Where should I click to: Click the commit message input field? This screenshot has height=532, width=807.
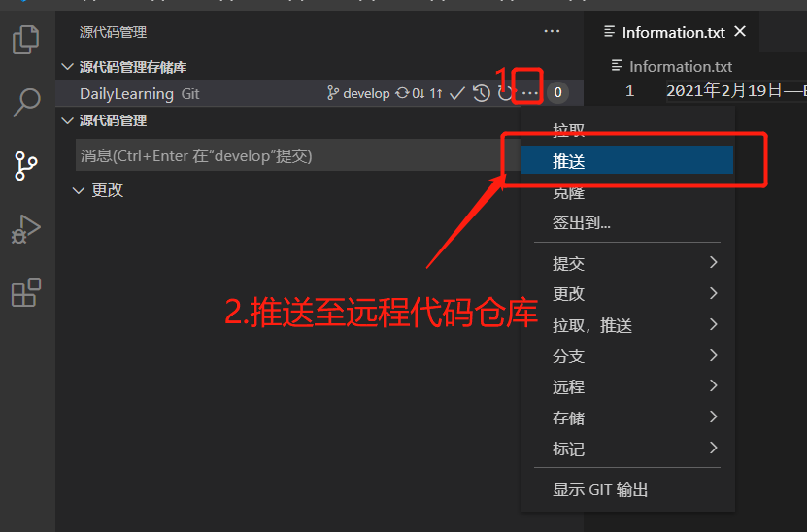(297, 155)
